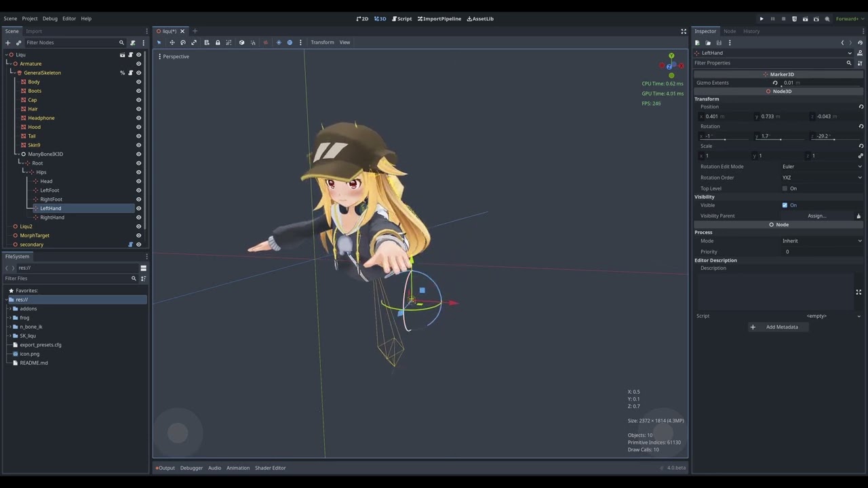This screenshot has height=488, width=868.
Task: Toggle visibility of MorphTarget node
Action: (138, 235)
